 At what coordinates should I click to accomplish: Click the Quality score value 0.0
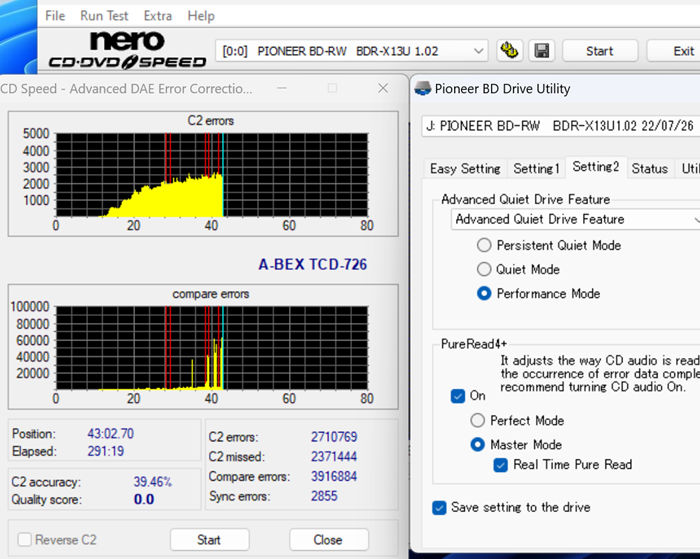pyautogui.click(x=144, y=499)
